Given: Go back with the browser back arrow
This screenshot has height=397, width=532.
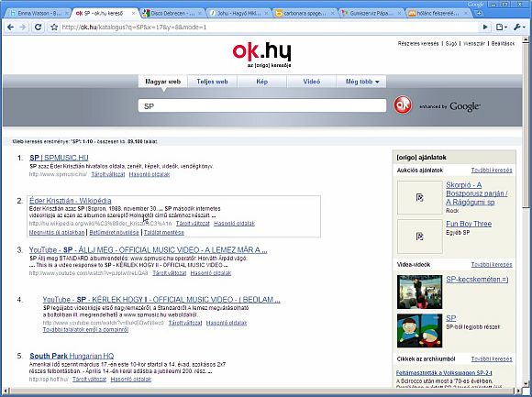Looking at the screenshot, I should click(x=10, y=28).
